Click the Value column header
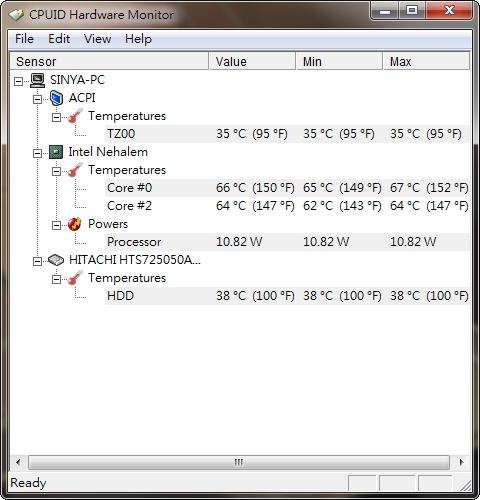 coord(252,61)
